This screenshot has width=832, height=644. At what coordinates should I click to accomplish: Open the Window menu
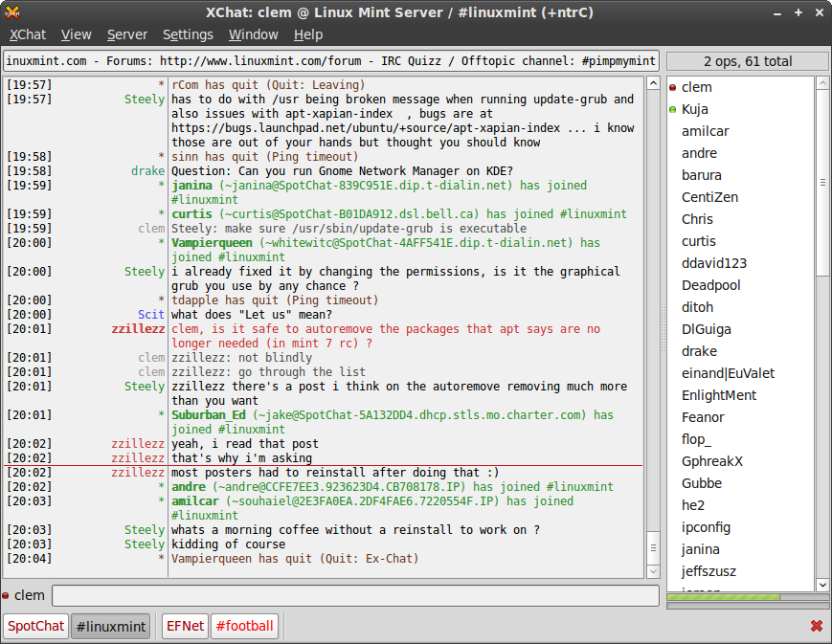[x=253, y=35]
